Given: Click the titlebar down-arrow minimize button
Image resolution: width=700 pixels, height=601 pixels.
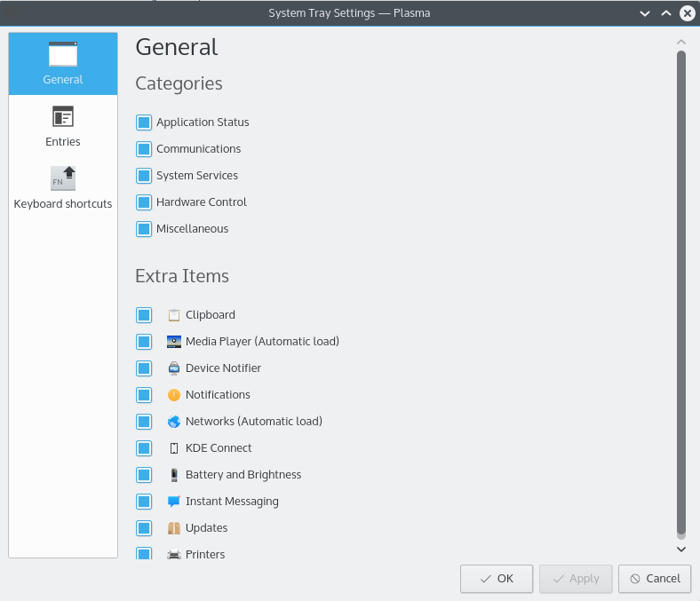Looking at the screenshot, I should 644,13.
